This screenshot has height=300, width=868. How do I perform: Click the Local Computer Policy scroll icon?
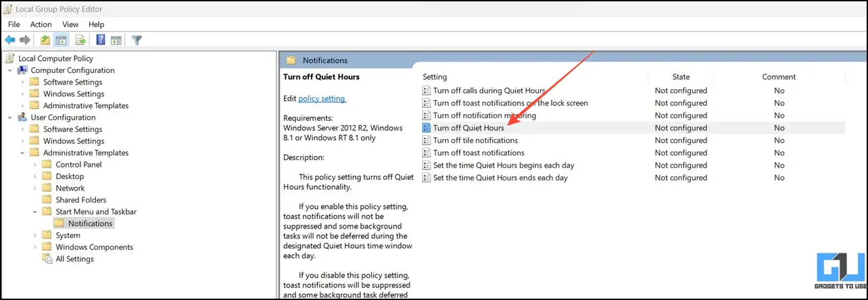point(10,58)
